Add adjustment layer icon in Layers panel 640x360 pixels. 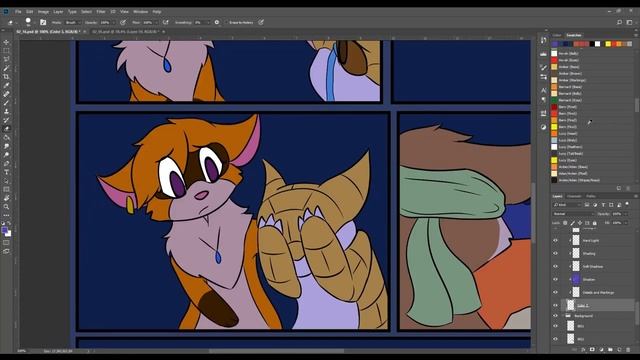[601, 350]
